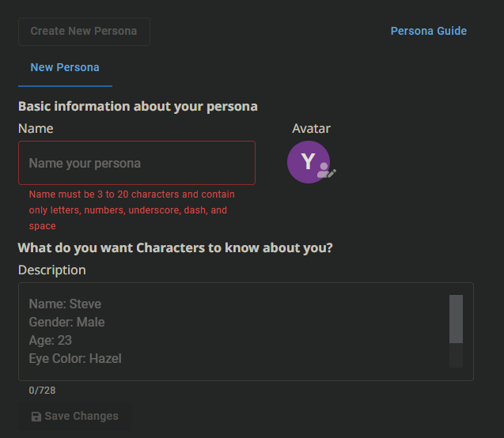
Task: Click the floppy disk save icon
Action: click(36, 417)
